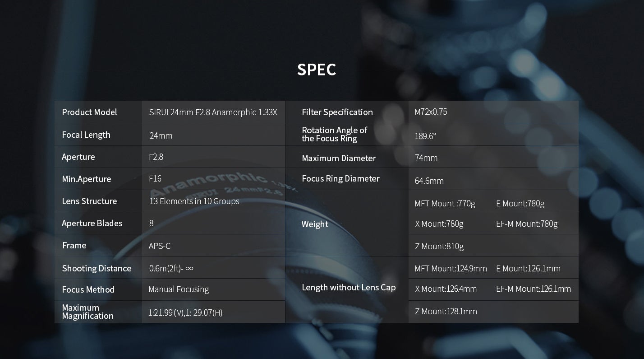Select the APS-C frame value
Image resolution: width=644 pixels, height=359 pixels.
click(160, 246)
